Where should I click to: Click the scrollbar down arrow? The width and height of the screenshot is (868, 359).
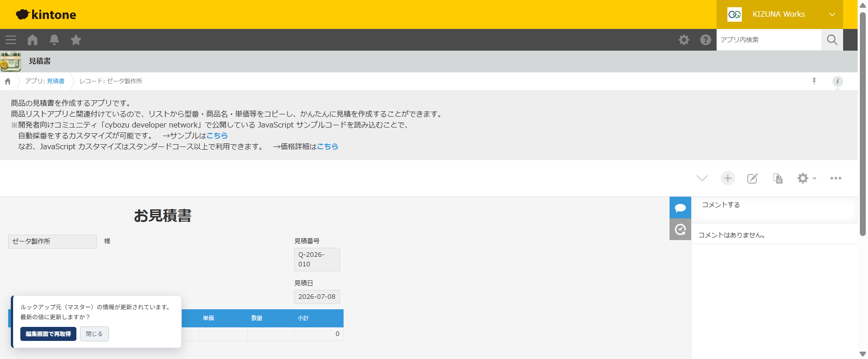[863, 354]
